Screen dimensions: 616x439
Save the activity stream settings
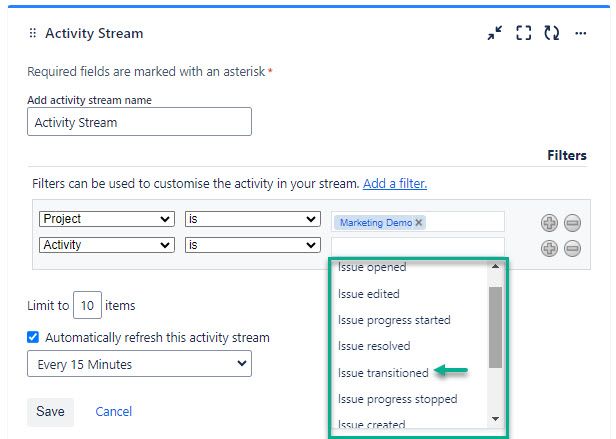pos(50,411)
